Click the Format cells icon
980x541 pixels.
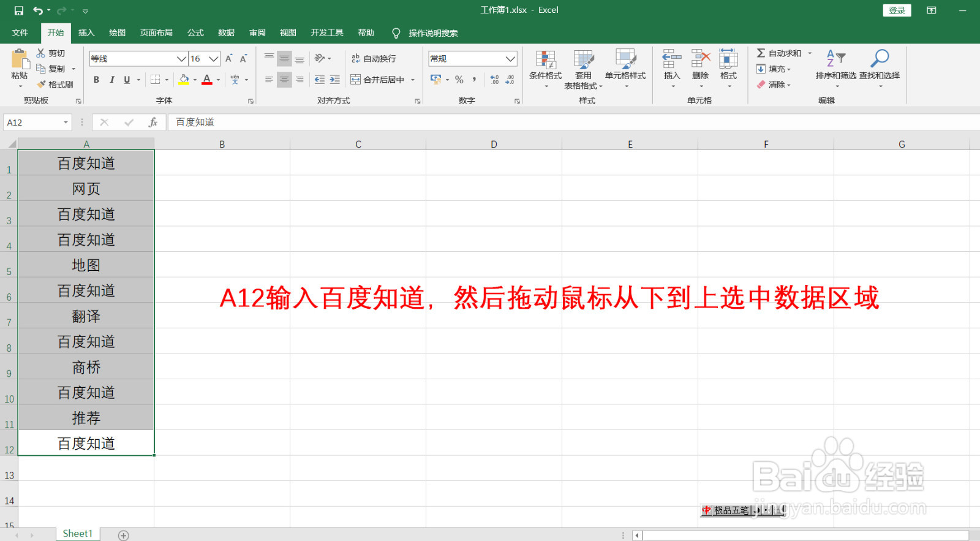728,59
